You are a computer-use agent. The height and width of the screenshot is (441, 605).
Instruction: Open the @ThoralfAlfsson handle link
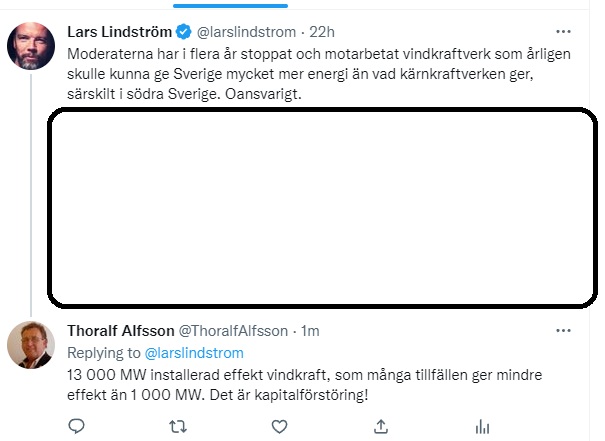point(233,331)
